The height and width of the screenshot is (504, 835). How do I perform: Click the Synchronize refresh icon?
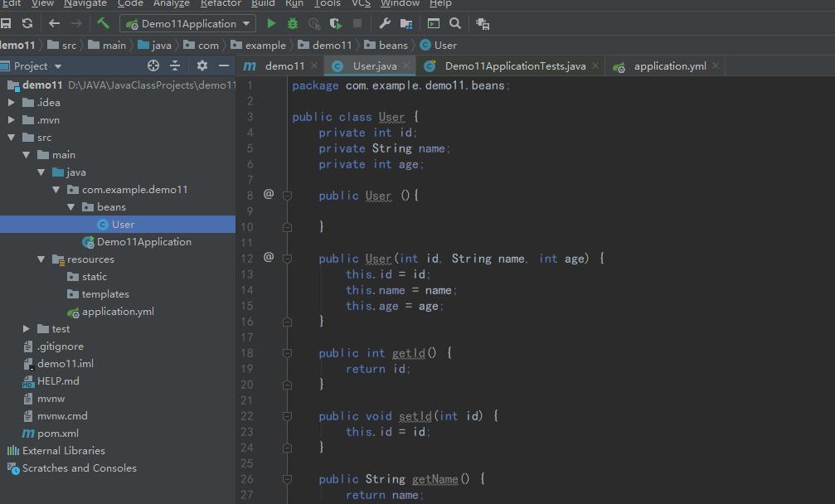point(27,24)
